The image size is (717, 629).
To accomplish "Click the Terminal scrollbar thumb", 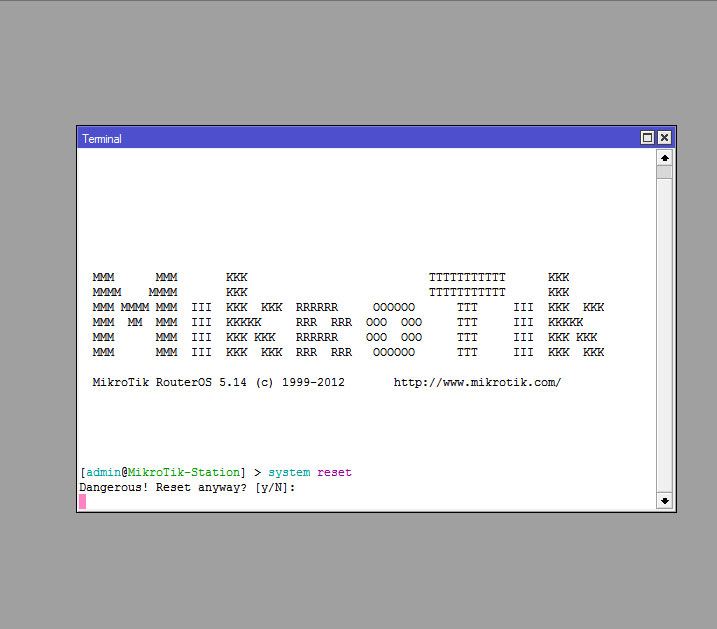I will (664, 172).
